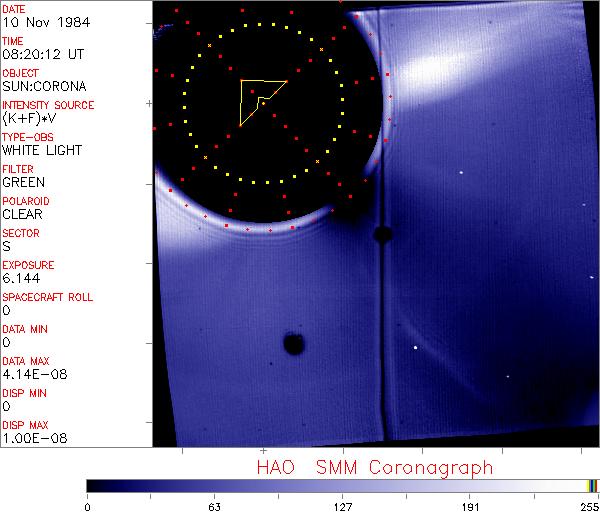
Task: Click the (K+F)*V intensity source value
Action: click(30, 118)
